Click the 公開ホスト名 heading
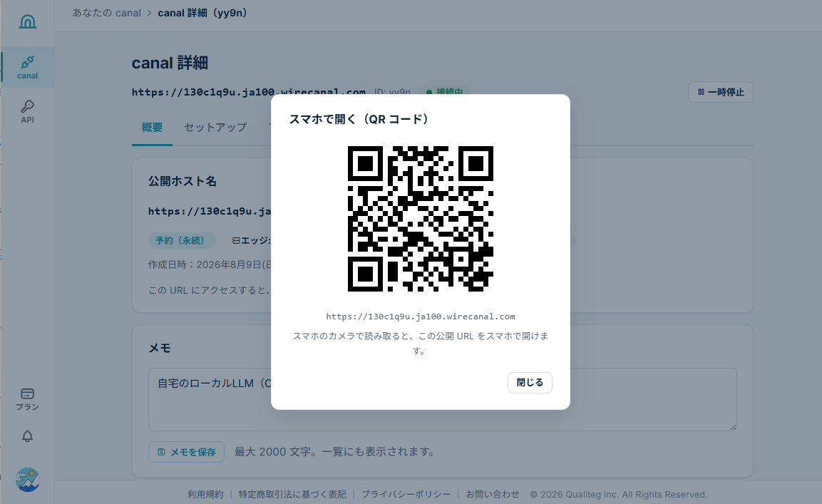This screenshot has width=822, height=504. (183, 181)
